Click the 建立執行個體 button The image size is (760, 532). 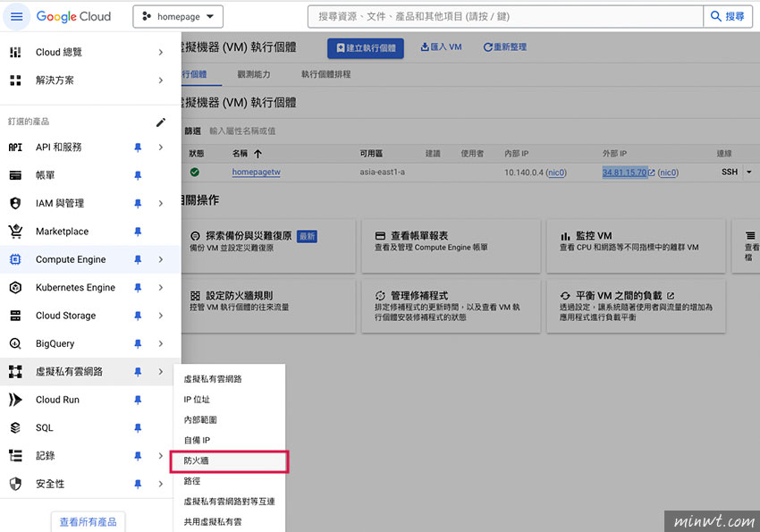[366, 48]
